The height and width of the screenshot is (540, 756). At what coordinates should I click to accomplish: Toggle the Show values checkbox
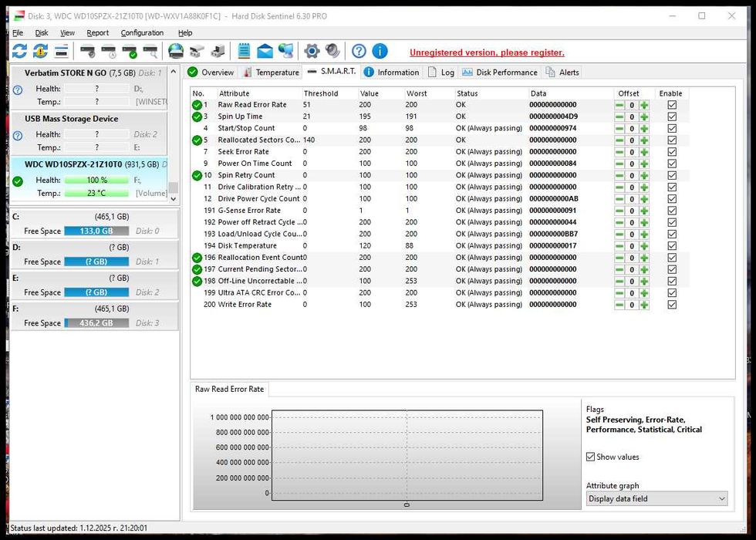(x=591, y=457)
